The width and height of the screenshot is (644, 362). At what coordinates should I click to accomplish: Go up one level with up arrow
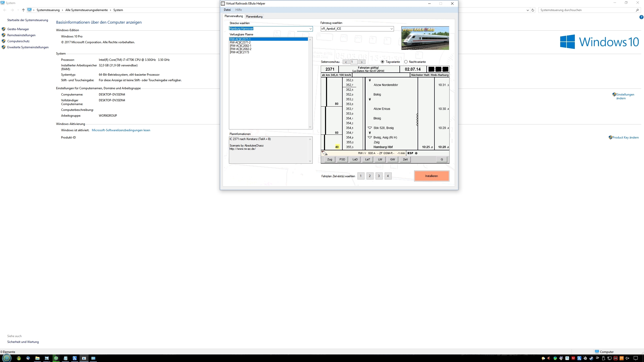pyautogui.click(x=23, y=10)
